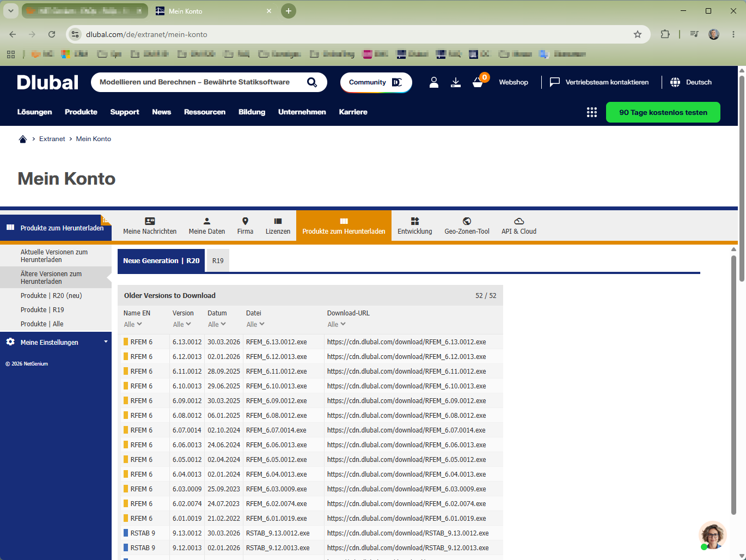The image size is (746, 560).
Task: Select the Entwicklung tab
Action: point(415,226)
